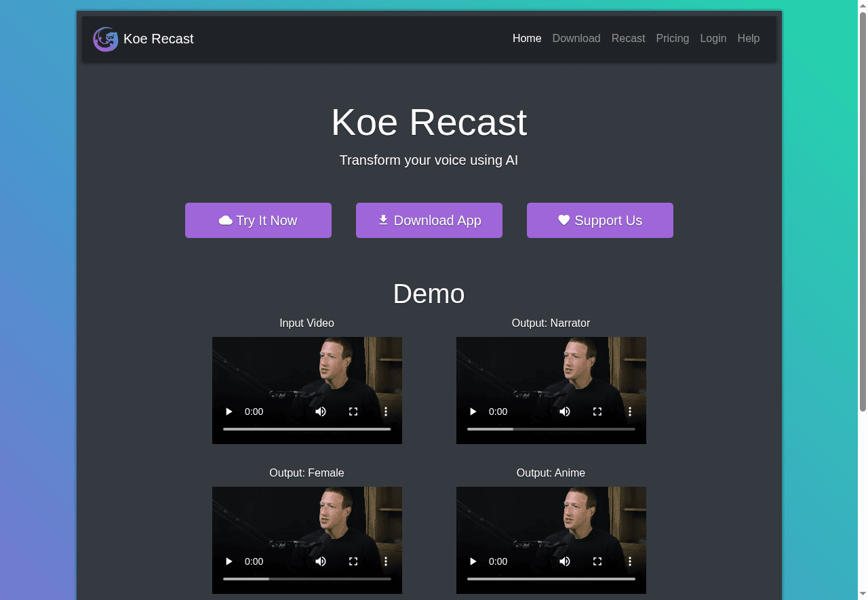Click the download icon in Download App button
Screen dimensions: 868x600
(383, 220)
